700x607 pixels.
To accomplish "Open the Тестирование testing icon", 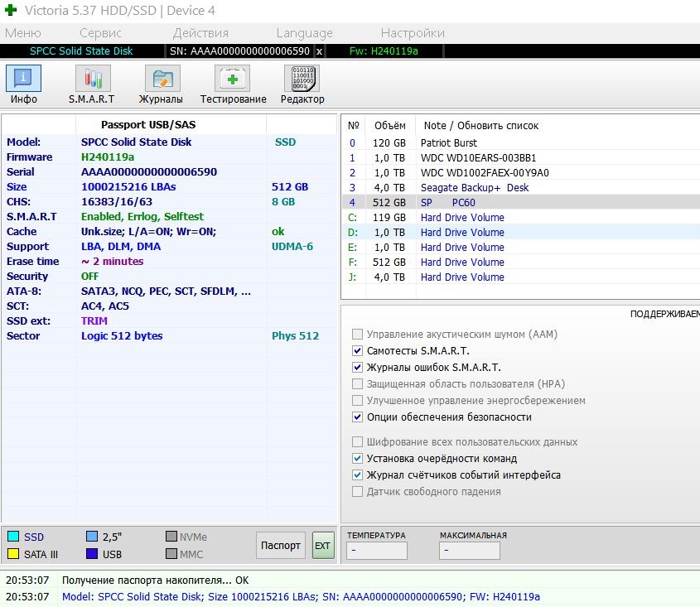I will [232, 79].
